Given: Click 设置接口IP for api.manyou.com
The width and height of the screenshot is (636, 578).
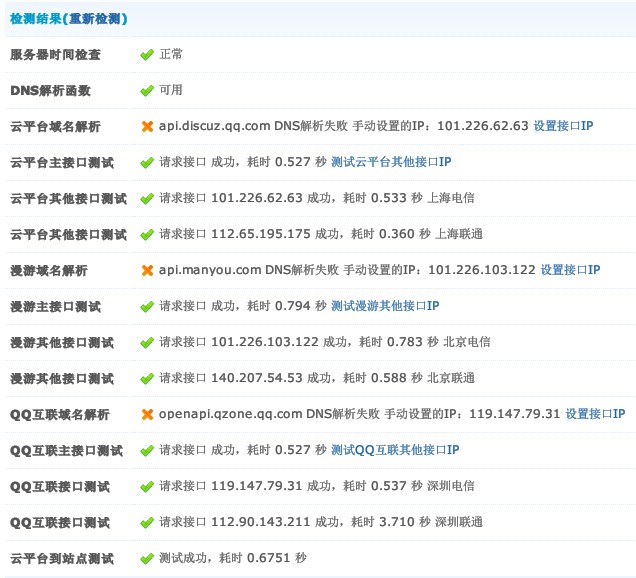Looking at the screenshot, I should pos(570,270).
